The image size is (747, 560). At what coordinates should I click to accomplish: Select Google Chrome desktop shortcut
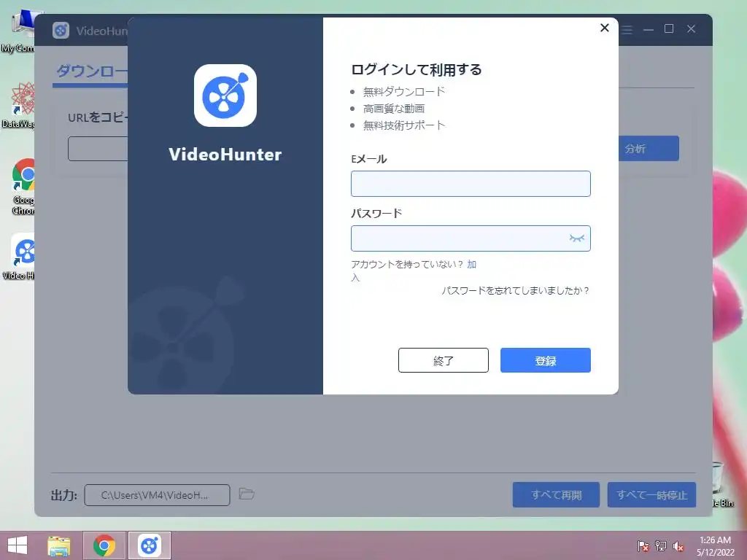(23, 187)
